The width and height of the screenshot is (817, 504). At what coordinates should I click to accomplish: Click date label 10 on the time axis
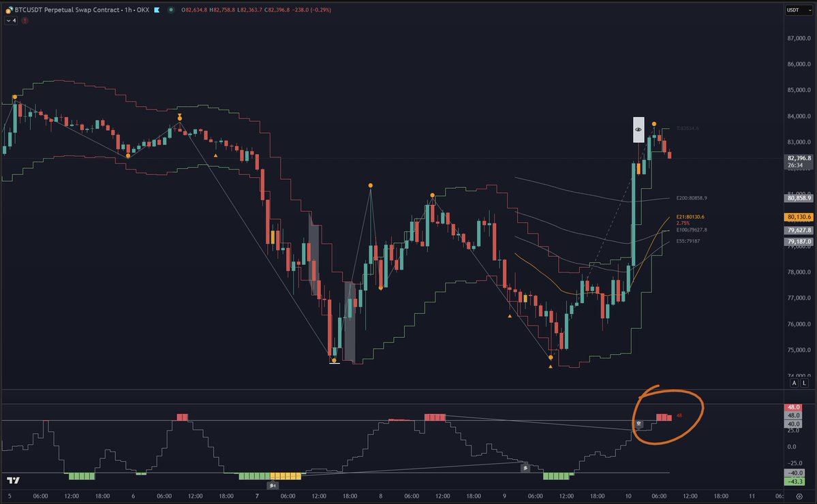[628, 497]
